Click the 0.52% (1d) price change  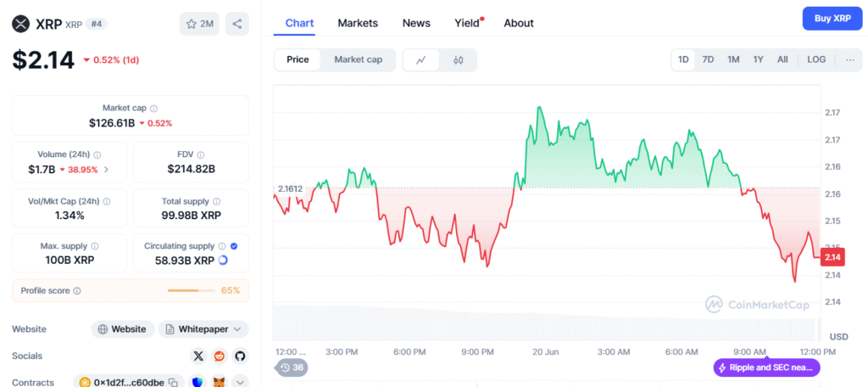(115, 60)
